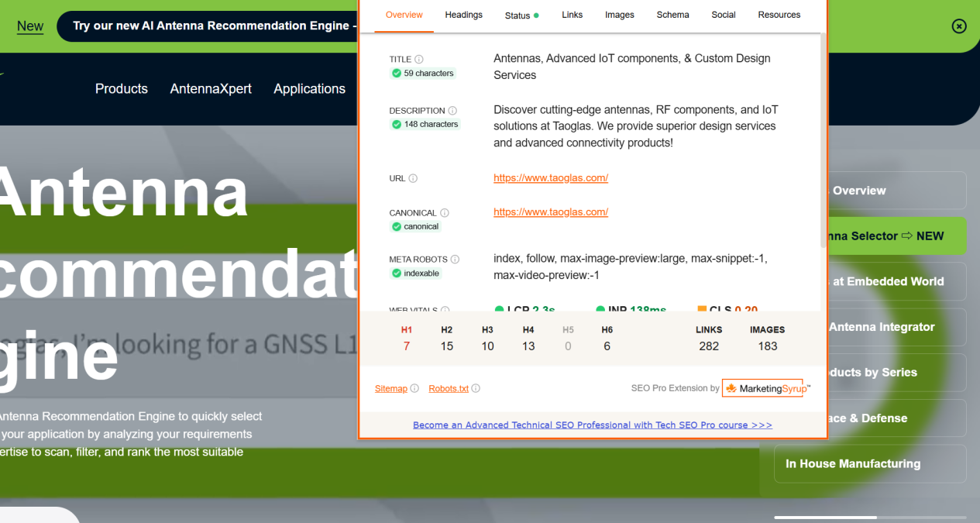980x523 pixels.
Task: Select In House Manufacturing sidebar button
Action: [x=870, y=464]
